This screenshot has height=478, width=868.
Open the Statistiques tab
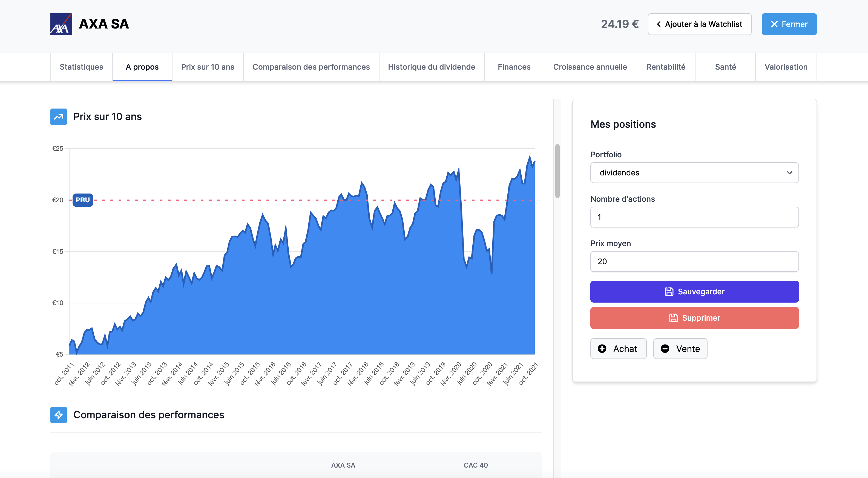pyautogui.click(x=81, y=67)
